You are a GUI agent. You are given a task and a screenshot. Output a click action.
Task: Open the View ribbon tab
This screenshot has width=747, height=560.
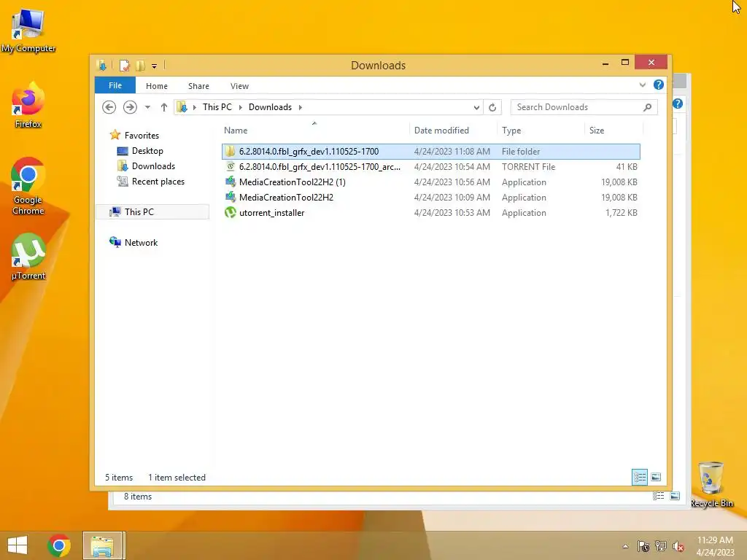(239, 86)
